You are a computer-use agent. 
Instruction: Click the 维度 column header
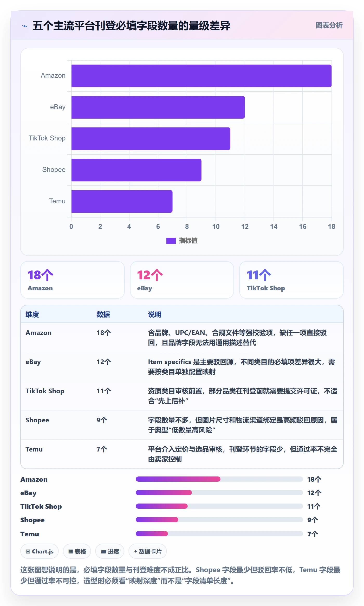coord(32,314)
